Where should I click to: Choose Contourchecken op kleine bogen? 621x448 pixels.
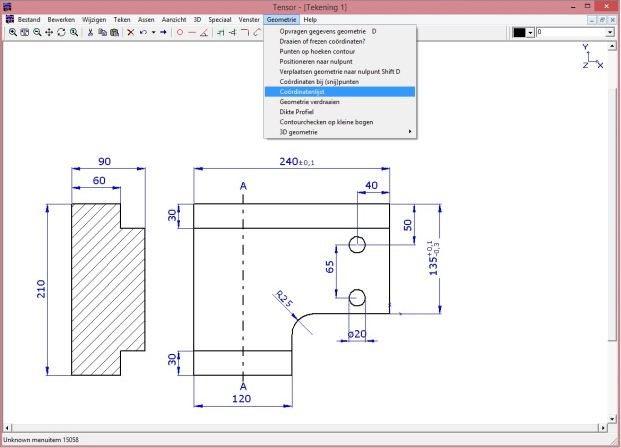340,122
